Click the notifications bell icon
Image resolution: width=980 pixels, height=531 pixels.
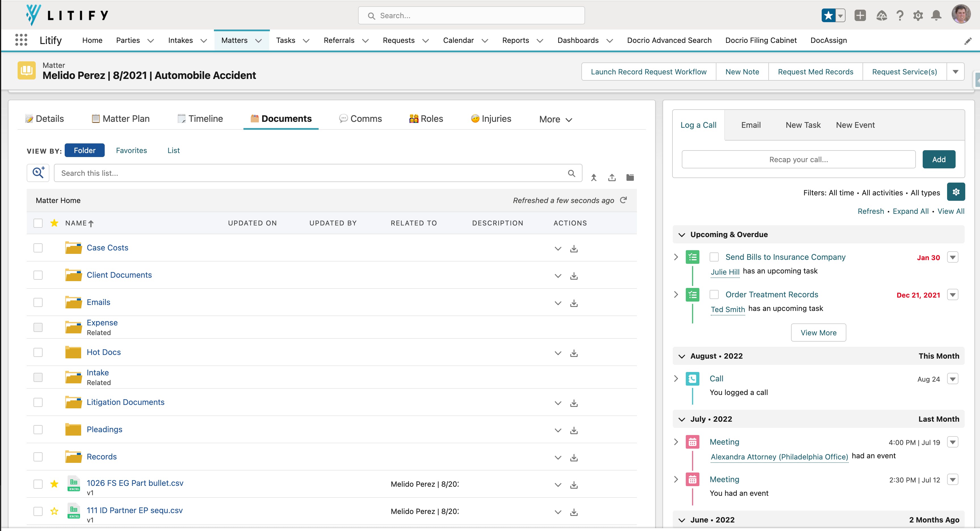(x=936, y=16)
